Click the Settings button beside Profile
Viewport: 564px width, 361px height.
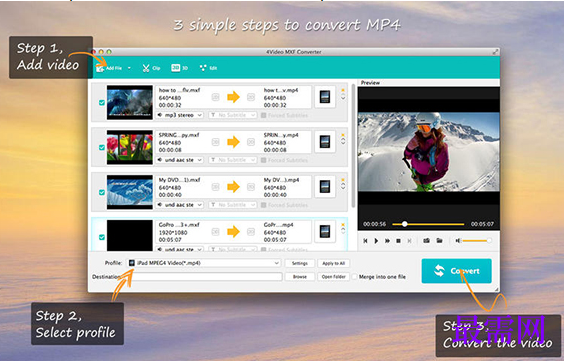click(300, 263)
